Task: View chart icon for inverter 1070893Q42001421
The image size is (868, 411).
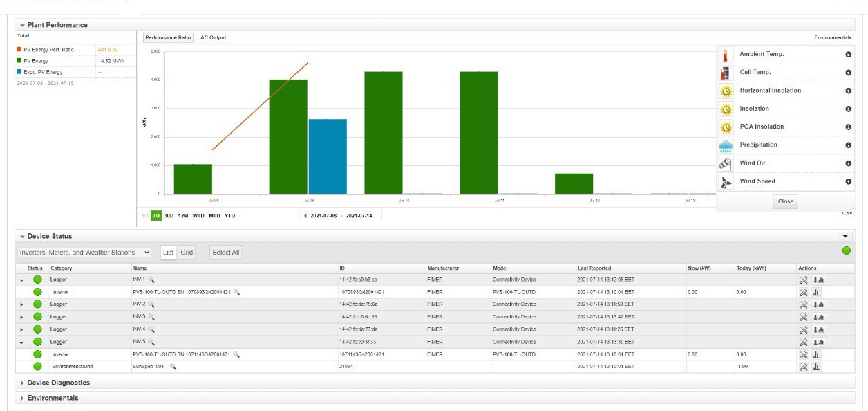Action: [x=816, y=293]
